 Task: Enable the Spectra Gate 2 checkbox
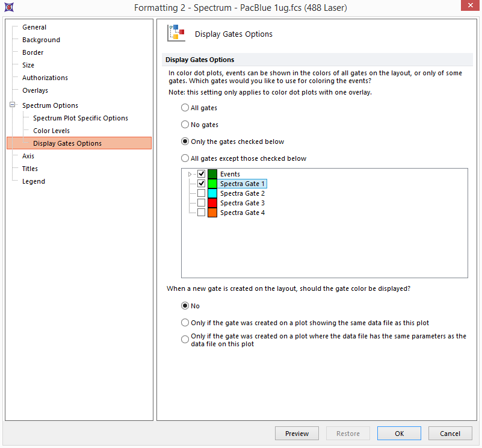click(202, 193)
